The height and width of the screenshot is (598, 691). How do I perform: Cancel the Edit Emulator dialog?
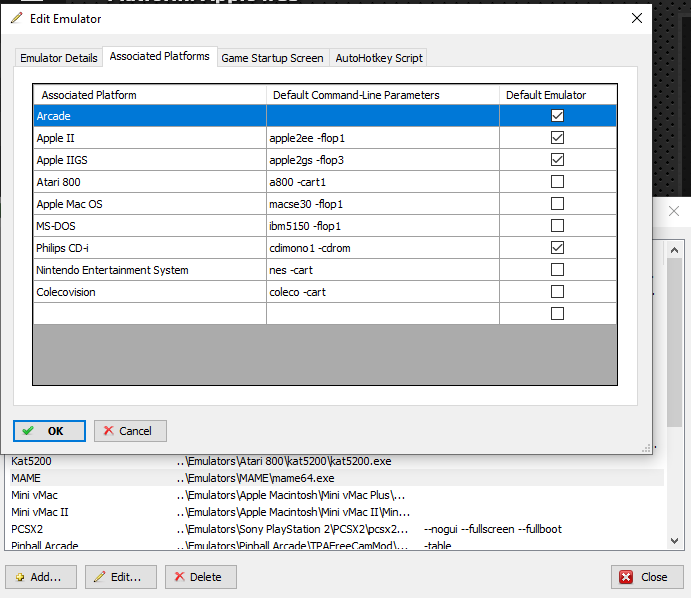130,431
